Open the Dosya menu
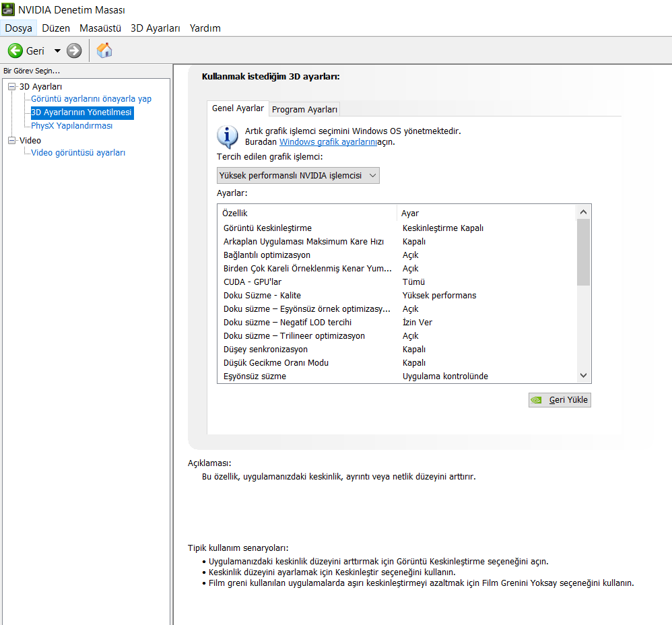This screenshot has height=625, width=672. tap(18, 28)
